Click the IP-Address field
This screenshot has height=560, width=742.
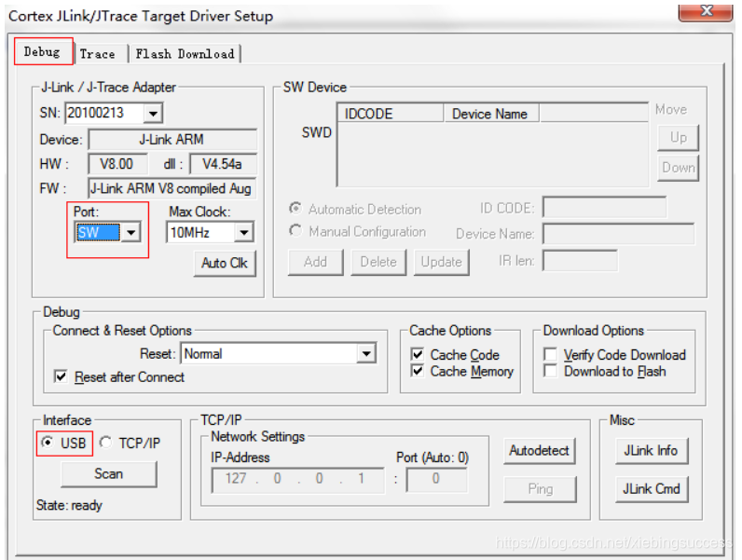click(298, 480)
